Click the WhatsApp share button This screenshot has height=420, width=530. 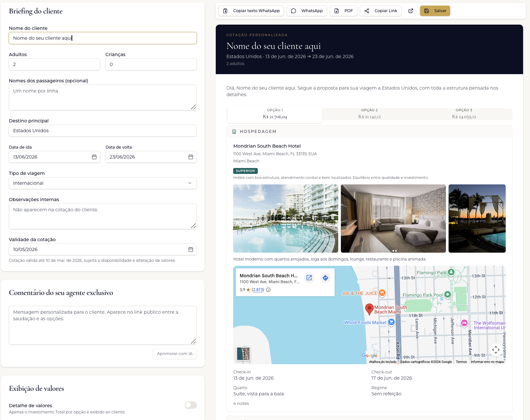coord(307,11)
